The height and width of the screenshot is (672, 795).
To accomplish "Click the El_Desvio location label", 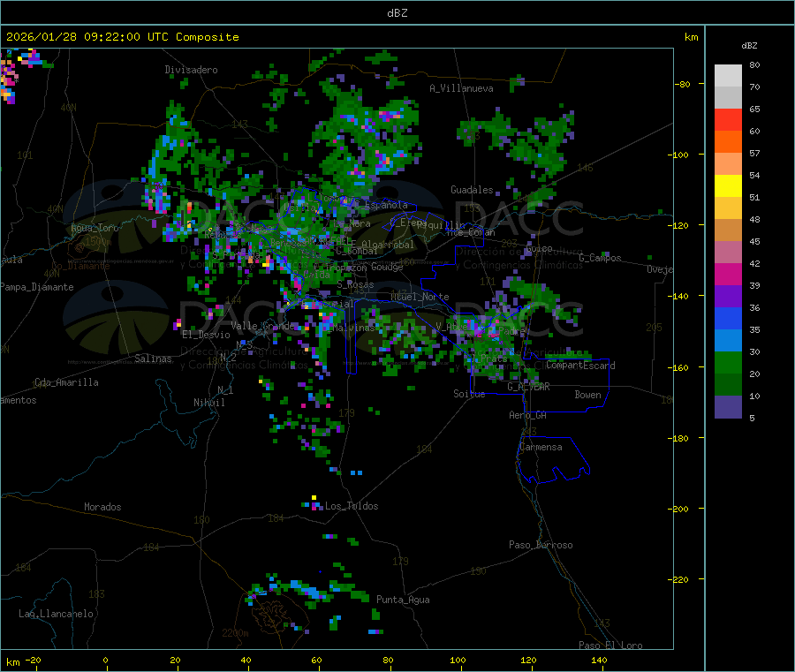I will [207, 335].
